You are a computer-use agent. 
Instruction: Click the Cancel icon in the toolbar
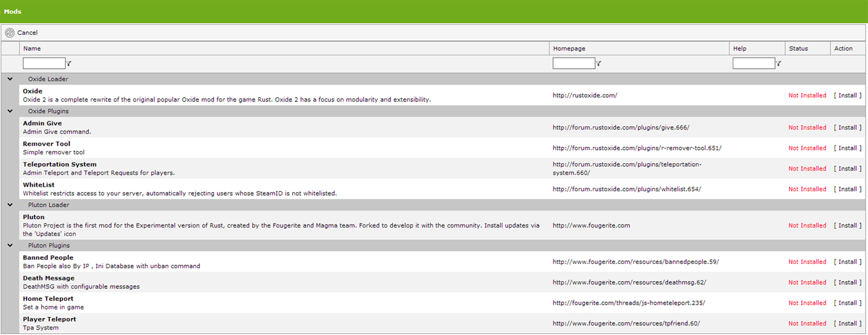click(x=10, y=33)
